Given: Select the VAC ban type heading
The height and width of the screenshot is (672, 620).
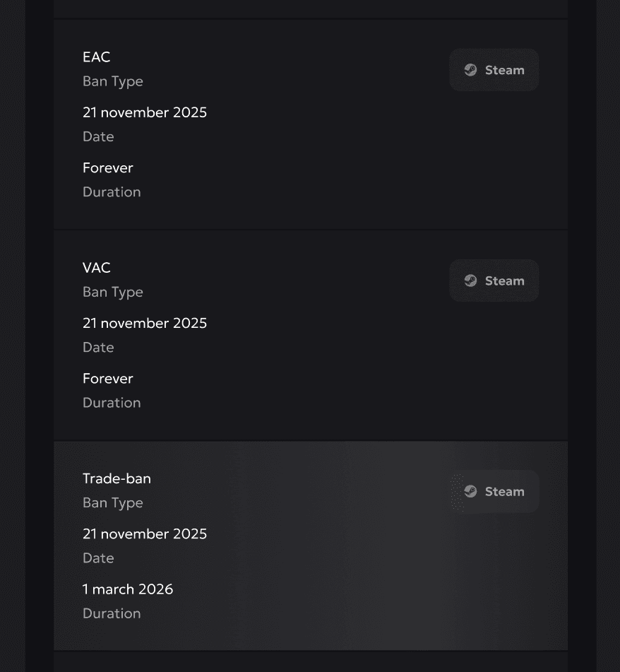Looking at the screenshot, I should 96,268.
